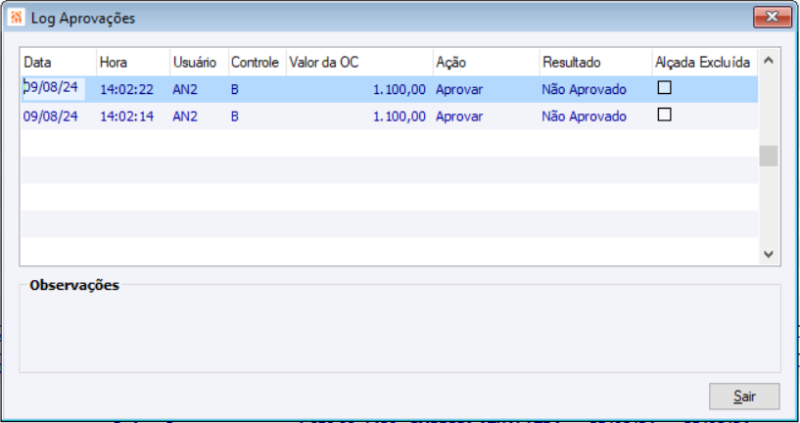Click the Valor da OC column header
The height and width of the screenshot is (423, 800).
[x=360, y=62]
